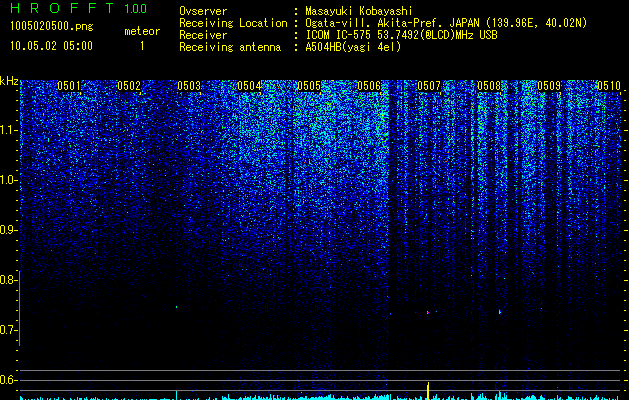Click the 0510 time marker

coord(609,86)
